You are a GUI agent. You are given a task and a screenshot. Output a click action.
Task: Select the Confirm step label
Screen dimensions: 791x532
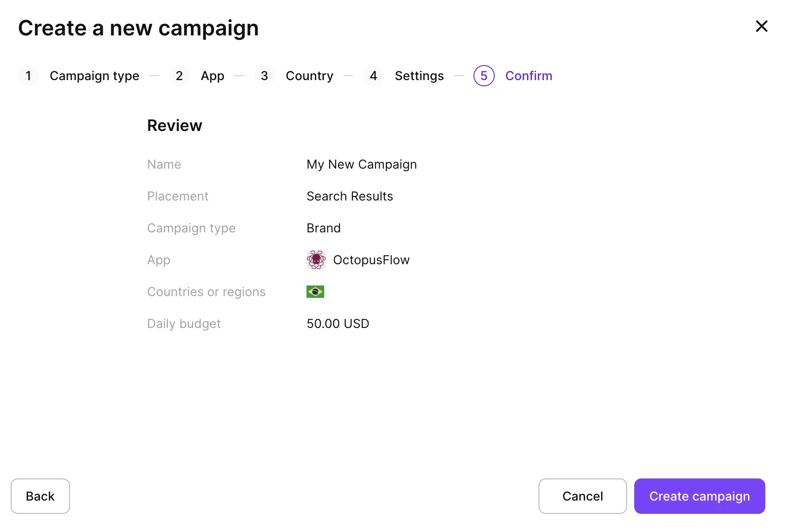tap(529, 76)
